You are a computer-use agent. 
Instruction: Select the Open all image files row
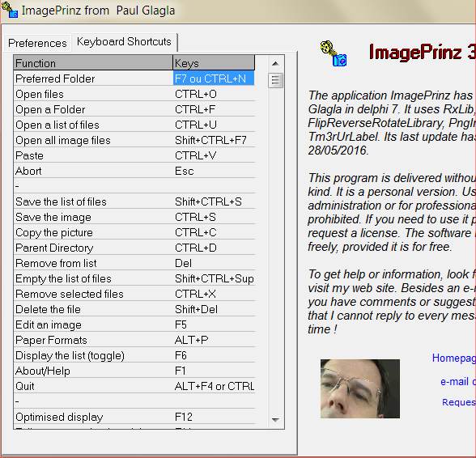pyautogui.click(x=134, y=140)
